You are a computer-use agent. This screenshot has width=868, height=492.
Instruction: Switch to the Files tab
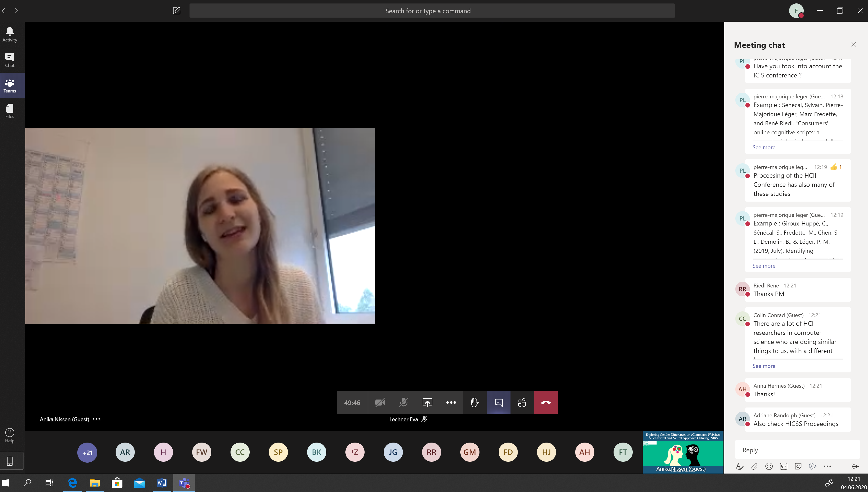point(10,111)
